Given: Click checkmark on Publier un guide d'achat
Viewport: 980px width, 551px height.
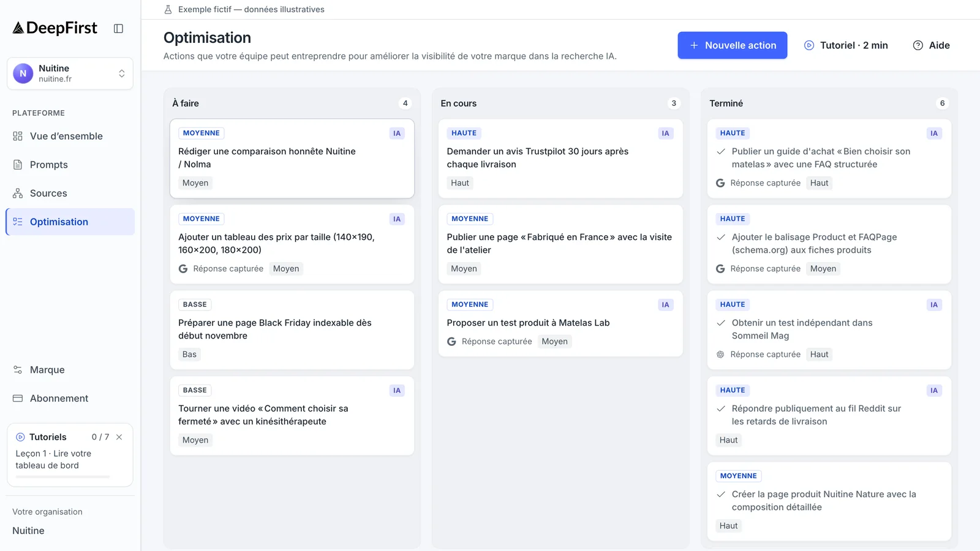Looking at the screenshot, I should pos(721,151).
